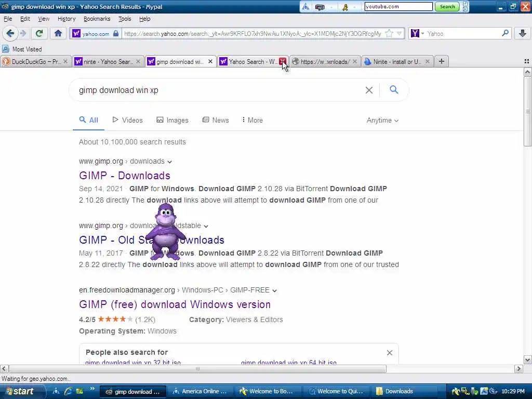
Task: Open the Bookmarks menu
Action: point(97,19)
